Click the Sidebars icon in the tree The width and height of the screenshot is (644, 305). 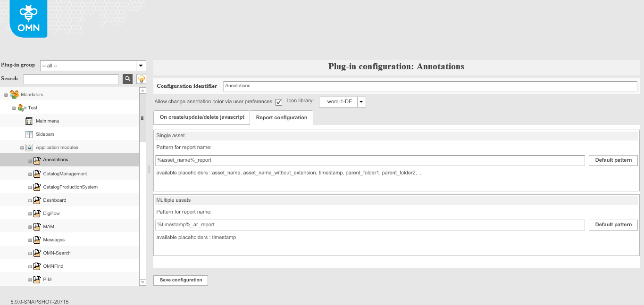point(29,134)
